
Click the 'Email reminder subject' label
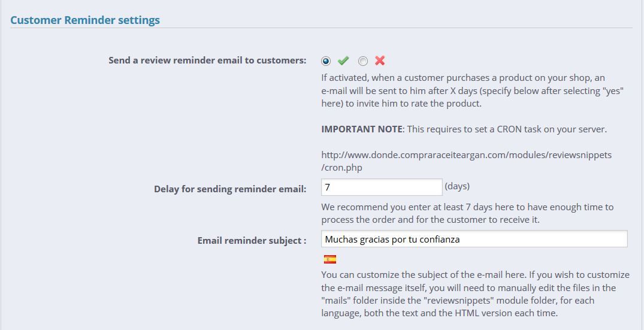pos(252,241)
